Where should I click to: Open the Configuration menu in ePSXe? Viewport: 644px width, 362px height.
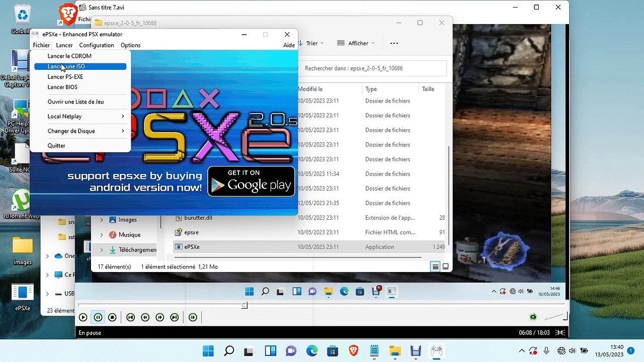97,45
